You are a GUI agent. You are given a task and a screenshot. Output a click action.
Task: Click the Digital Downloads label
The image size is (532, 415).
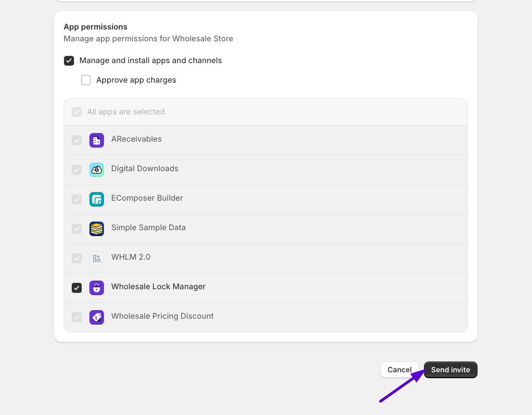pyautogui.click(x=144, y=168)
